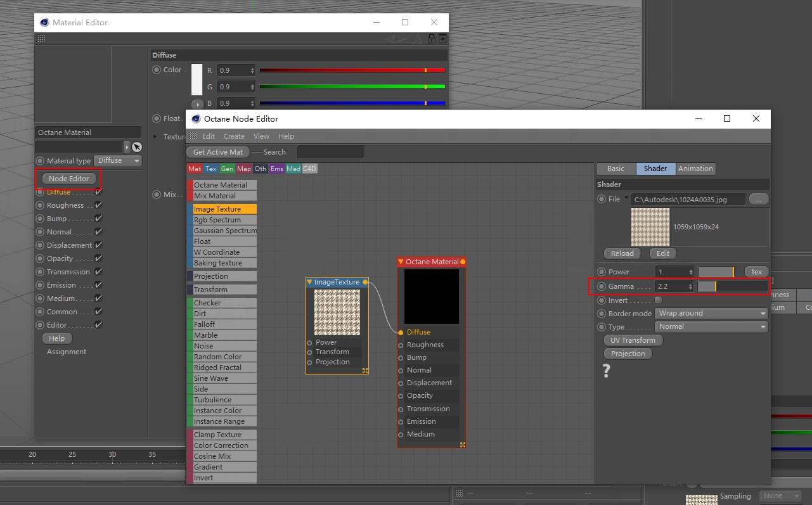
Task: Click the Roughness port on Octane Material node
Action: (x=401, y=345)
